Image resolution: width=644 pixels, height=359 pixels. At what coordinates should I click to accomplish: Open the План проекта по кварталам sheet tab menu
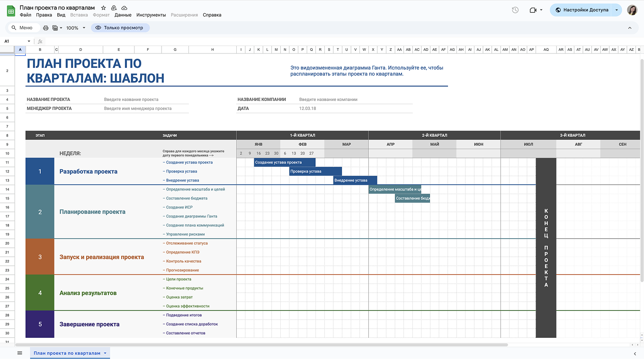[106, 353]
